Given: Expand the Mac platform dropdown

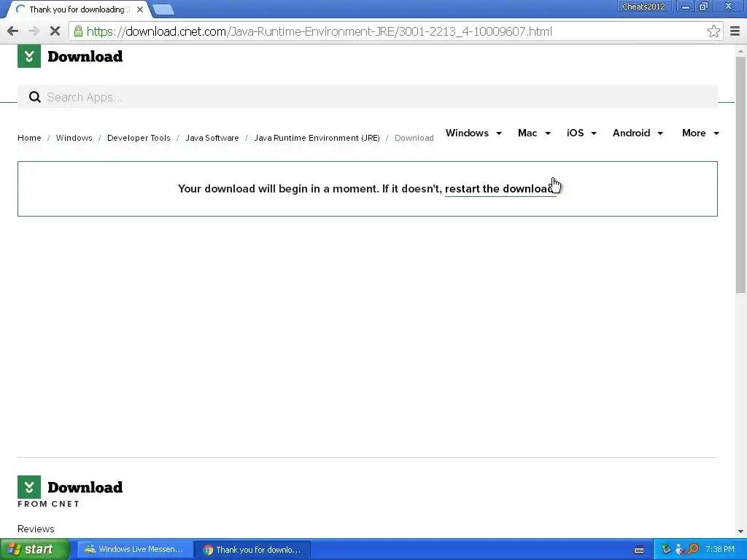Looking at the screenshot, I should click(x=534, y=133).
